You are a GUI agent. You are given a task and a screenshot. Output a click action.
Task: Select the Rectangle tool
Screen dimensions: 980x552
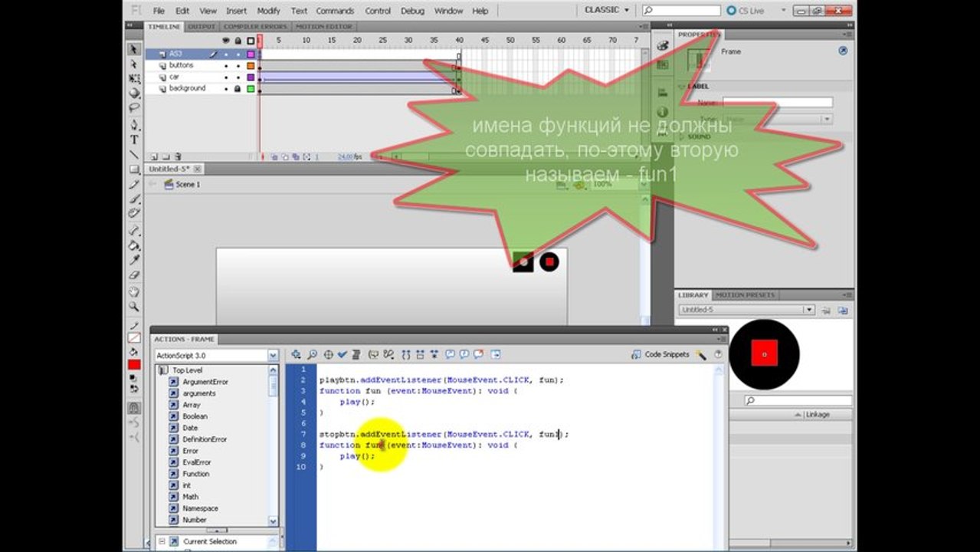[134, 169]
